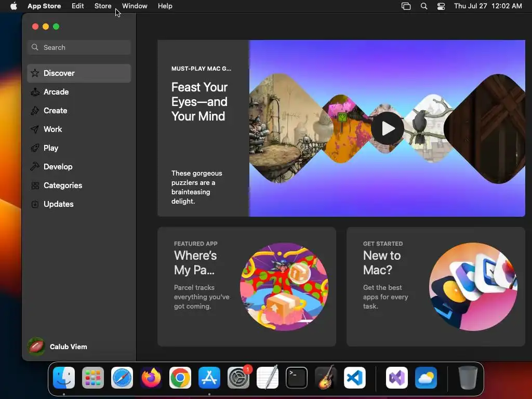Open the Discover section star icon

pos(35,73)
